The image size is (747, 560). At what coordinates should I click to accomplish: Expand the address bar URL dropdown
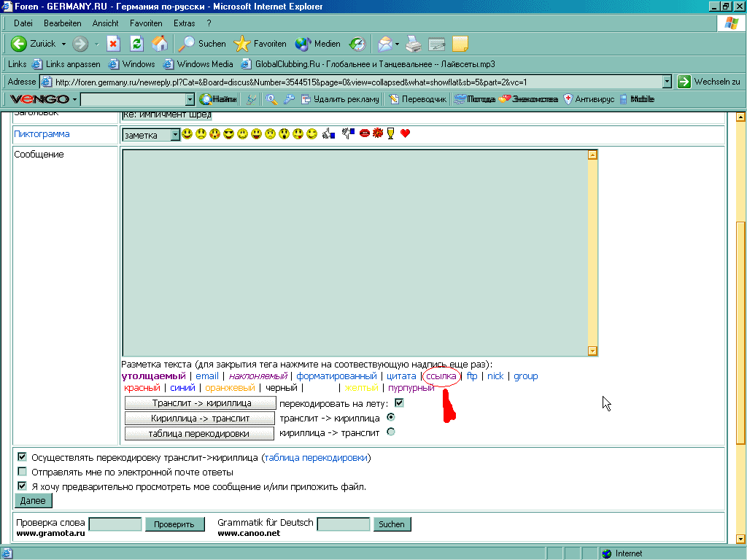coord(667,82)
